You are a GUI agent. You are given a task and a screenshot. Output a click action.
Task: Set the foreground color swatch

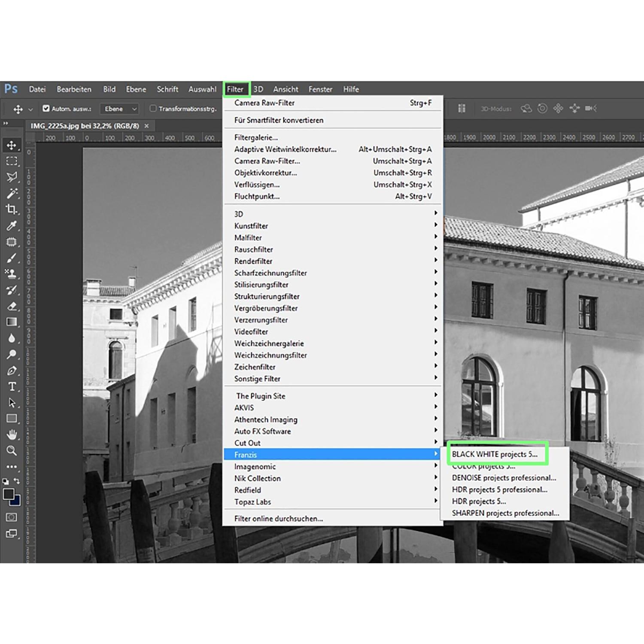tap(8, 494)
